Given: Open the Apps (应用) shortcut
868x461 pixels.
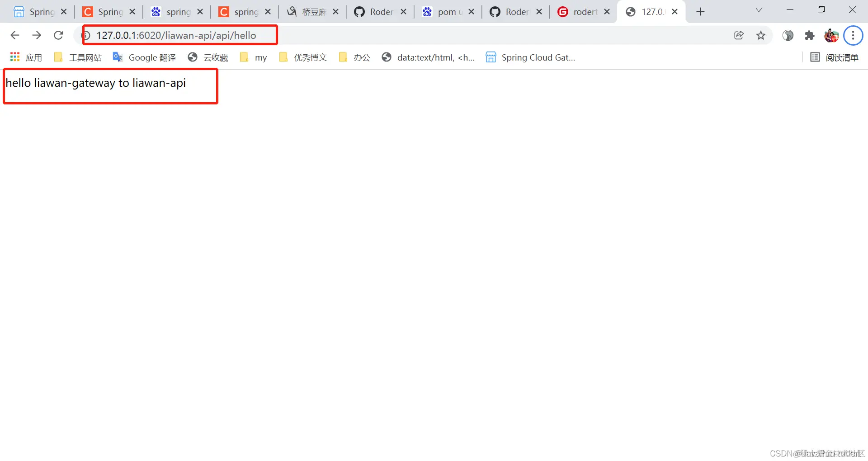Looking at the screenshot, I should (x=26, y=57).
